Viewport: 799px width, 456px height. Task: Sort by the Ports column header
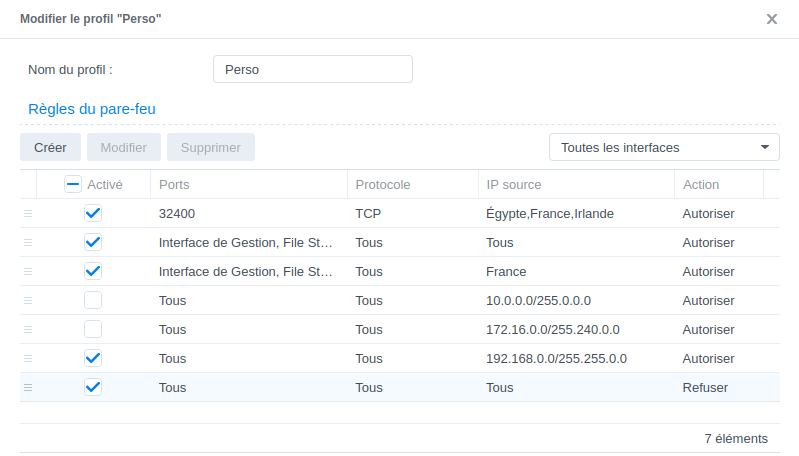coord(249,184)
